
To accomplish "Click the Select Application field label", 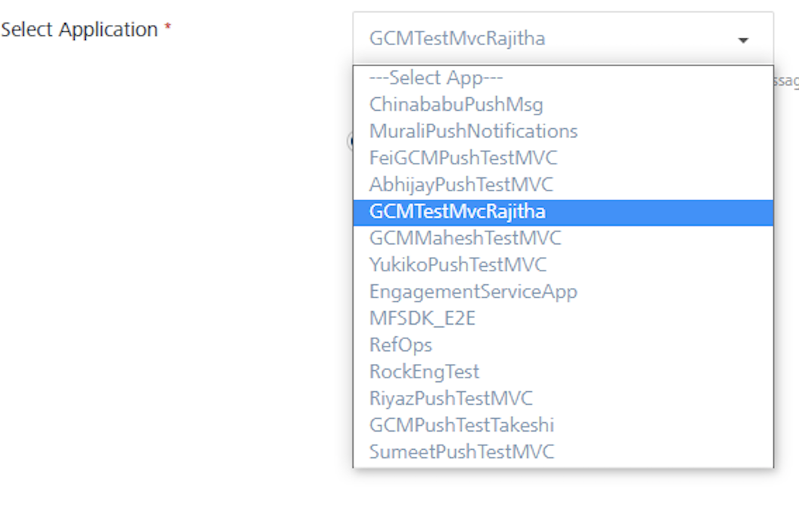I will pos(79,30).
